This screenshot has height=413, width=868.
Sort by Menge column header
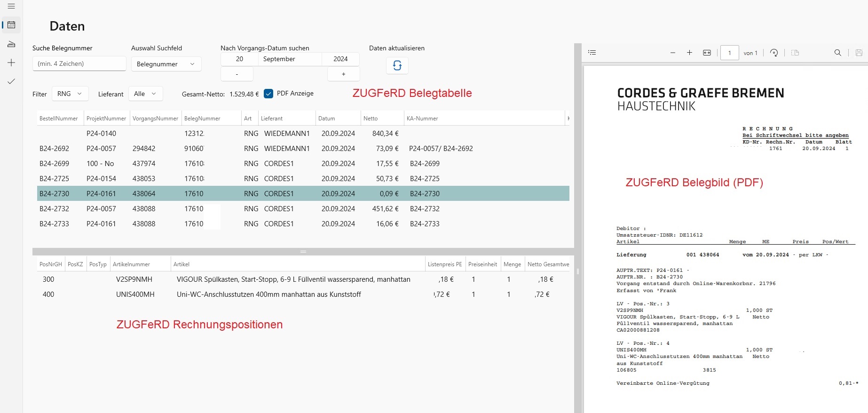(513, 264)
